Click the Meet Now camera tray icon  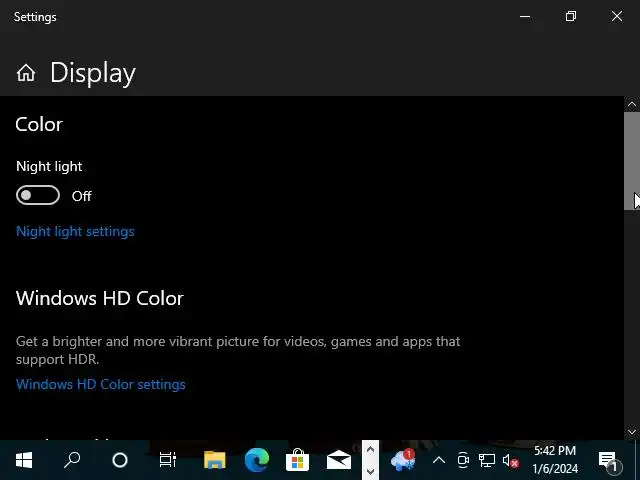click(x=463, y=460)
